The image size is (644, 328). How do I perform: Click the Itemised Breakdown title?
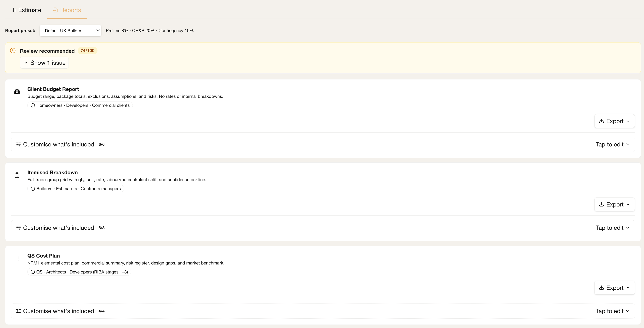pos(52,173)
